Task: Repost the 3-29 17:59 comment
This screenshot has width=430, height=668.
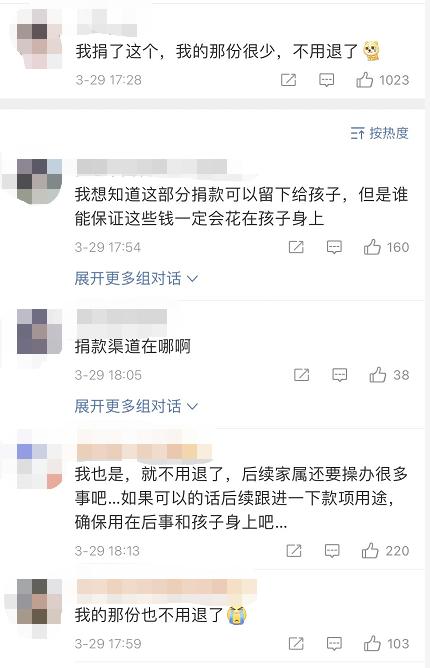Action: 296,643
